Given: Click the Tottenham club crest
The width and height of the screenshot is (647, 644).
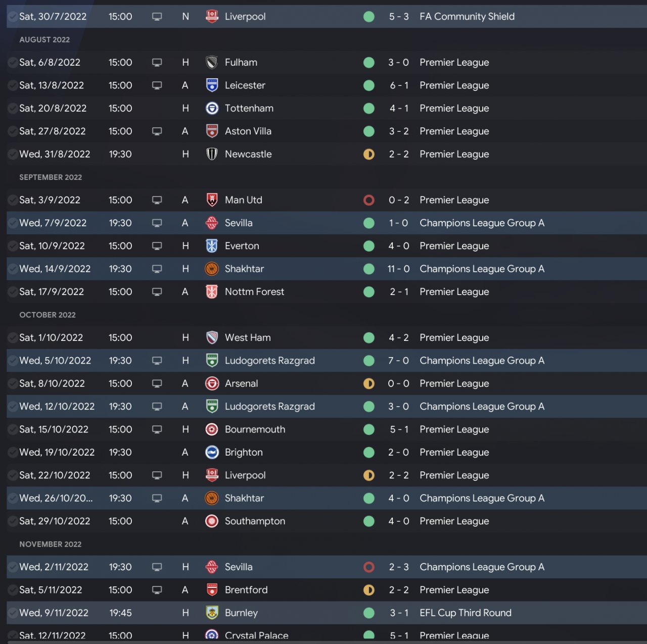Looking at the screenshot, I should point(212,109).
